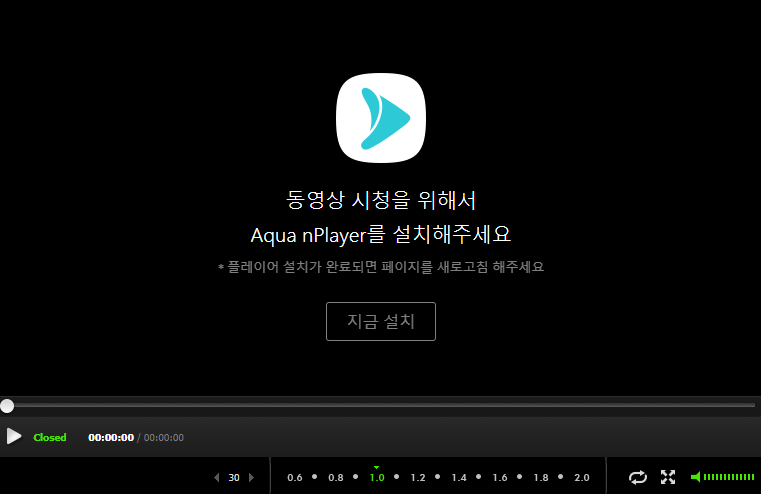Click the speed dot between 1.4 and 1.6
This screenshot has height=494, width=761.
(x=479, y=477)
